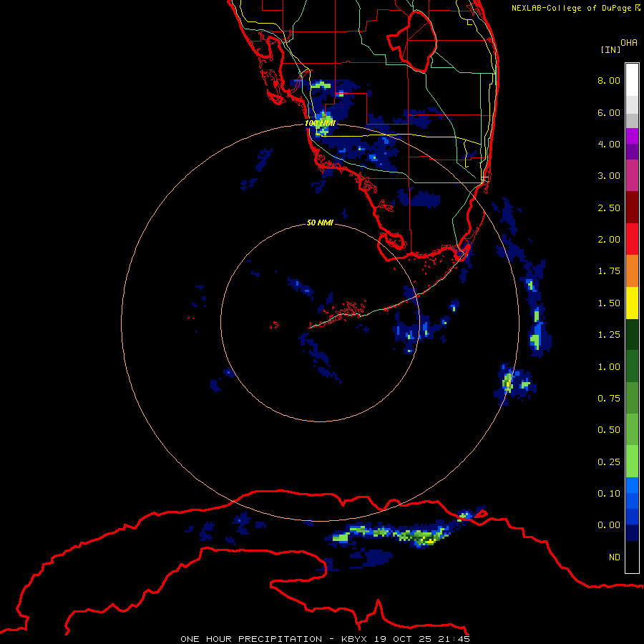Click the 50 NMI range ring label
This screenshot has height=644, width=644.
pos(320,223)
